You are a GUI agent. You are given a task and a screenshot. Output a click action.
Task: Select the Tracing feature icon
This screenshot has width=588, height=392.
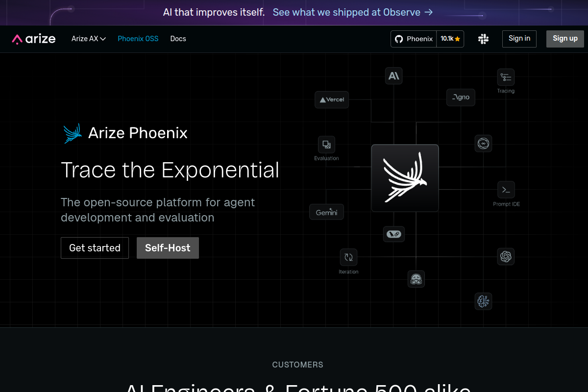pos(506,77)
